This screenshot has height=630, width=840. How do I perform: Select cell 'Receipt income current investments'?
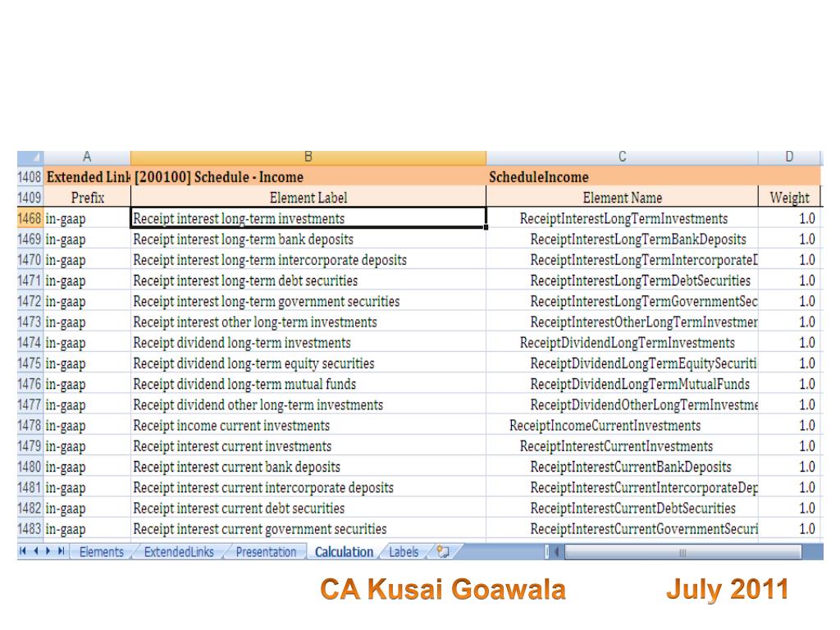pos(308,426)
